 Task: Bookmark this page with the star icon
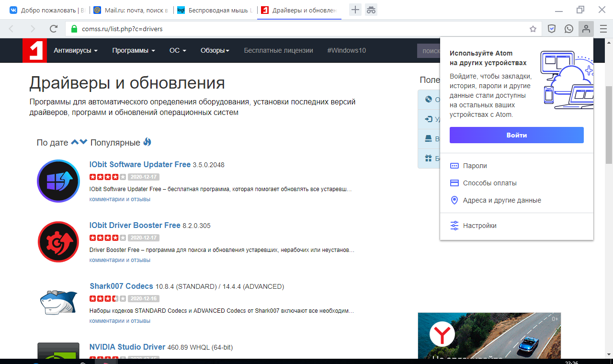pyautogui.click(x=533, y=29)
